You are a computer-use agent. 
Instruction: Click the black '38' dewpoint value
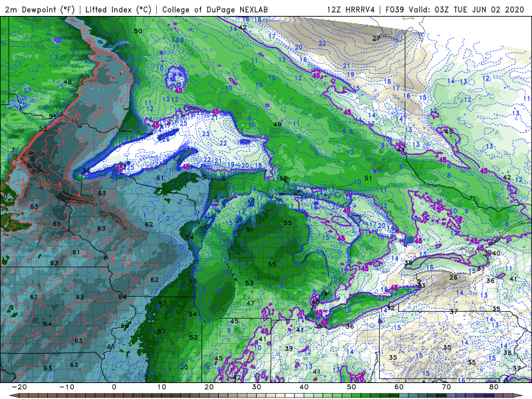[507, 353]
